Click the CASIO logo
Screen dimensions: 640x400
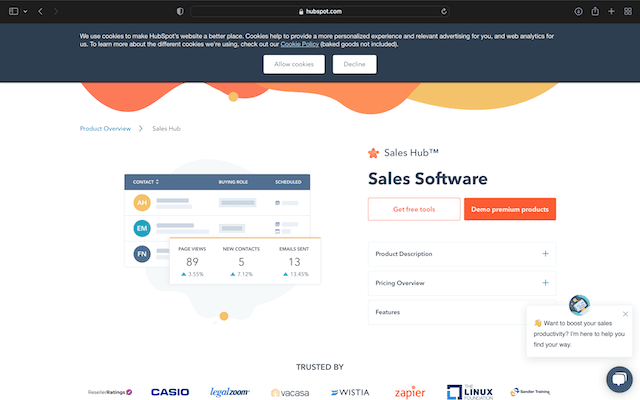[x=170, y=392]
